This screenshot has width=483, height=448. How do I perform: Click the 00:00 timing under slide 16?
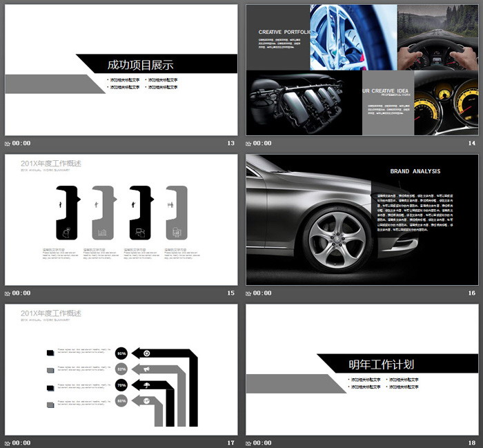262,293
